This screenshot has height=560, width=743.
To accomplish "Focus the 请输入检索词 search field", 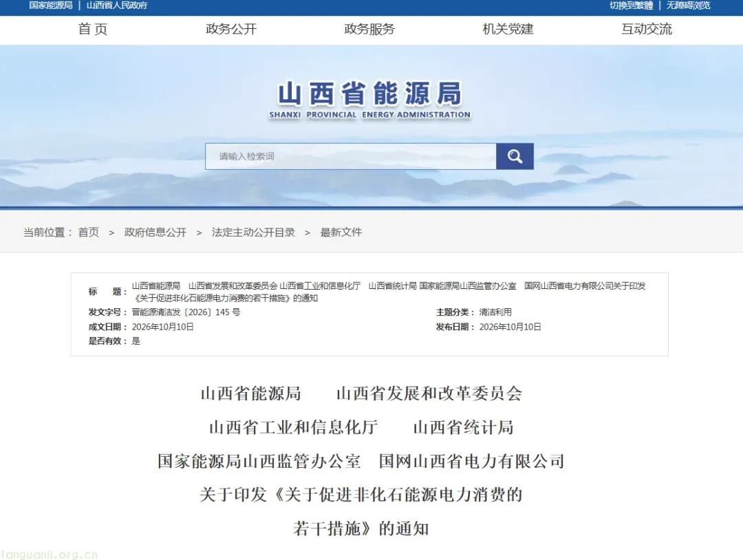I will [x=351, y=156].
